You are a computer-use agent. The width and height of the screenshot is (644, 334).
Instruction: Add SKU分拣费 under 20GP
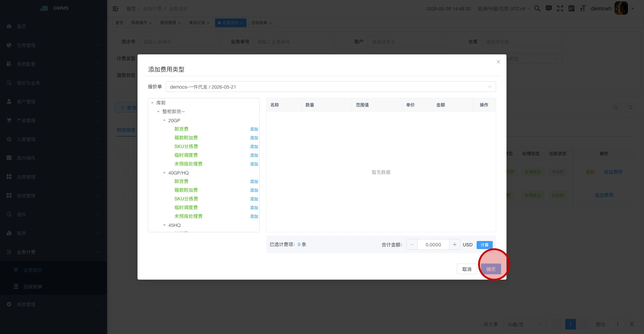coord(254,147)
